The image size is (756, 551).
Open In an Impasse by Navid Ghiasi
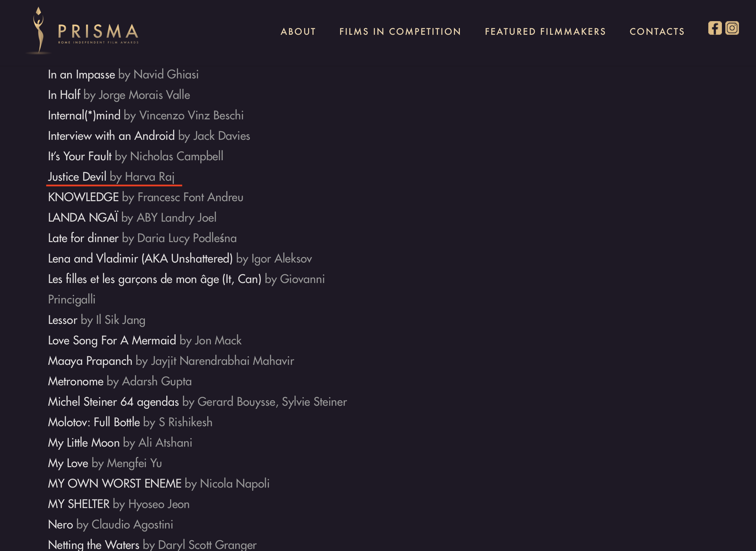coord(123,74)
